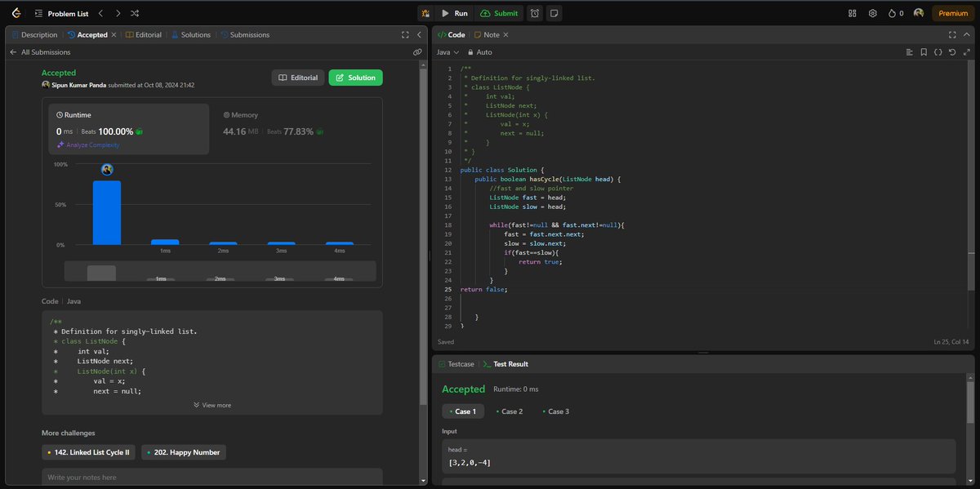Click the notes field 'Write your notes here'
Image resolution: width=980 pixels, height=489 pixels.
212,477
